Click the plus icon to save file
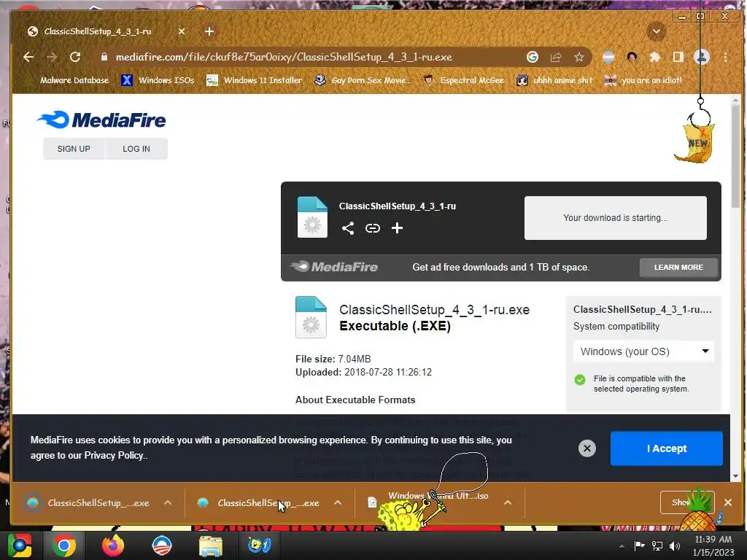This screenshot has width=747, height=560. (x=397, y=228)
